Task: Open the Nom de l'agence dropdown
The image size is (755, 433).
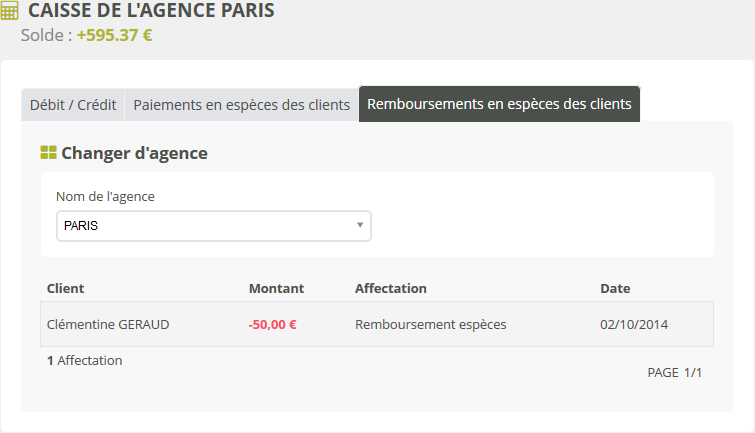Action: (213, 226)
